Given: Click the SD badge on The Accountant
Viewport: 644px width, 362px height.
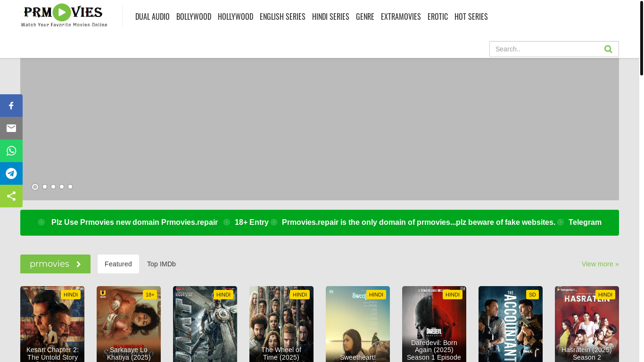Looking at the screenshot, I should tap(532, 295).
